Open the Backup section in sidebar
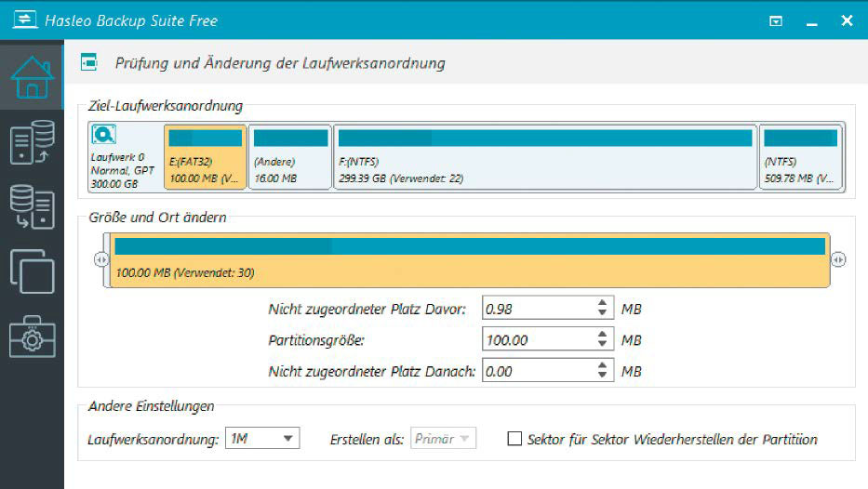 point(33,142)
